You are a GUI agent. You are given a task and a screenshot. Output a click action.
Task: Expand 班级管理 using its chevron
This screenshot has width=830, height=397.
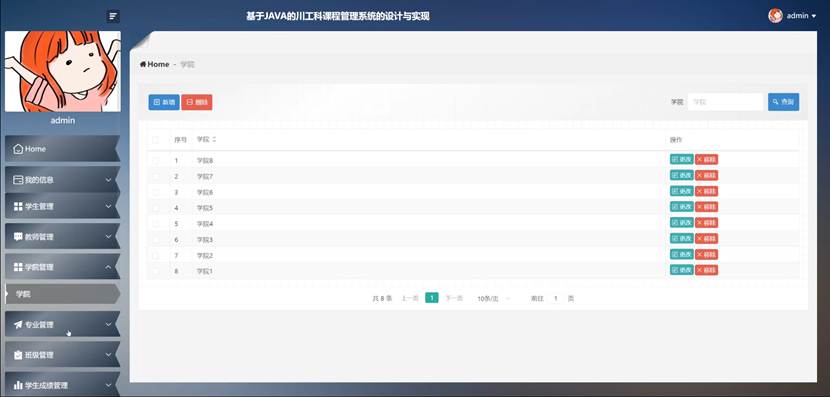tap(108, 355)
